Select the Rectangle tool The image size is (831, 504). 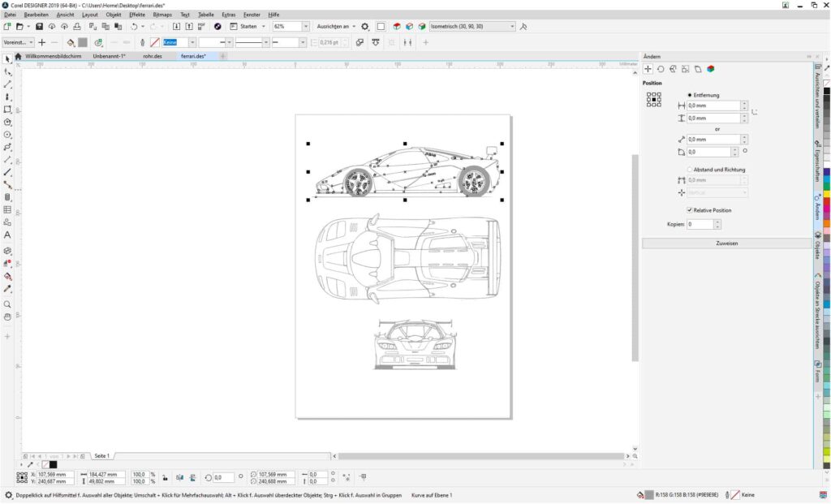[x=7, y=110]
